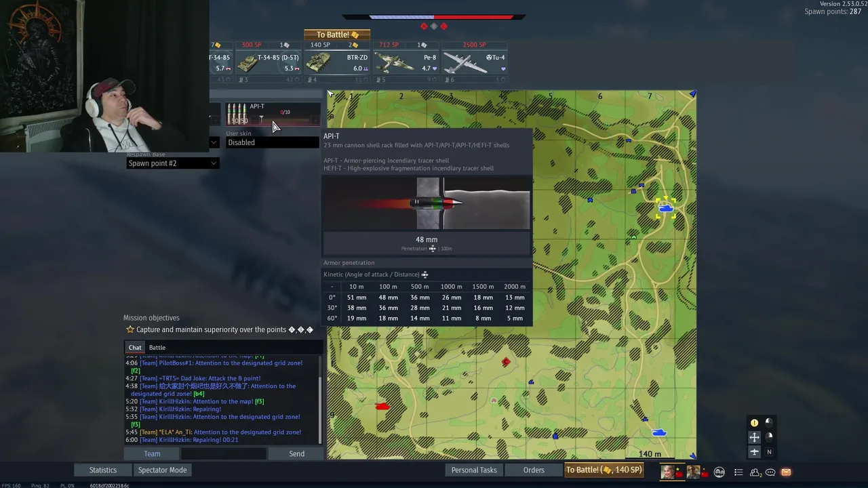Click the Team chat channel button
The height and width of the screenshot is (488, 868).
click(152, 454)
